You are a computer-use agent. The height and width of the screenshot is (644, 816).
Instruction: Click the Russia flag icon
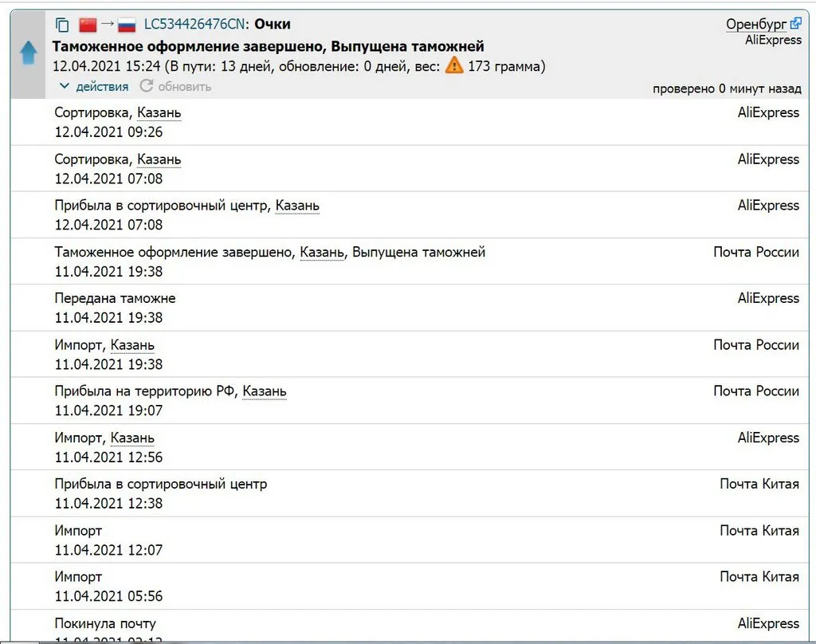(x=126, y=25)
